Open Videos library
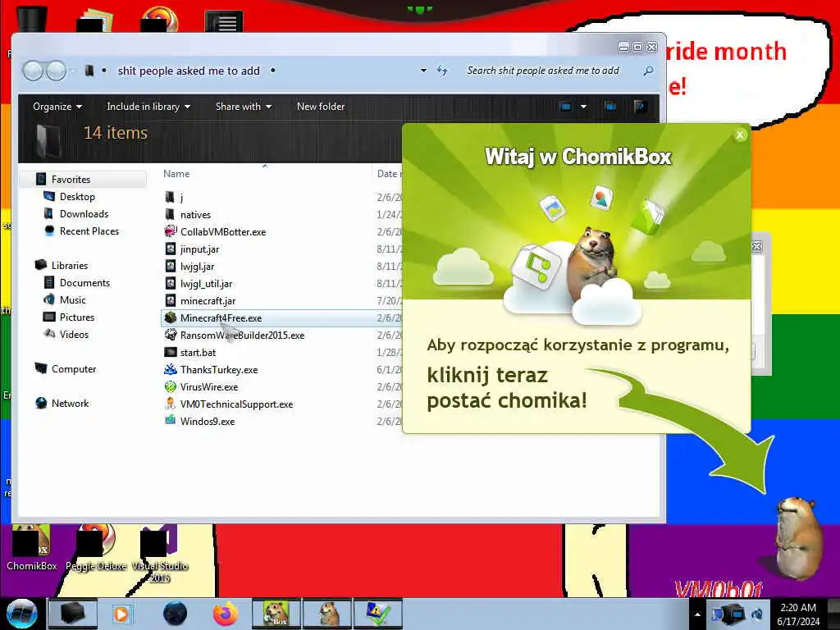 pos(74,335)
